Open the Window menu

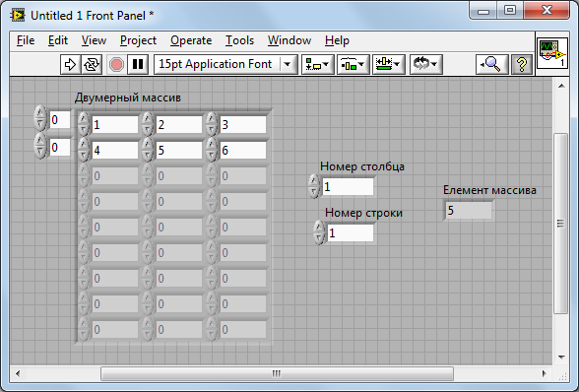(289, 40)
